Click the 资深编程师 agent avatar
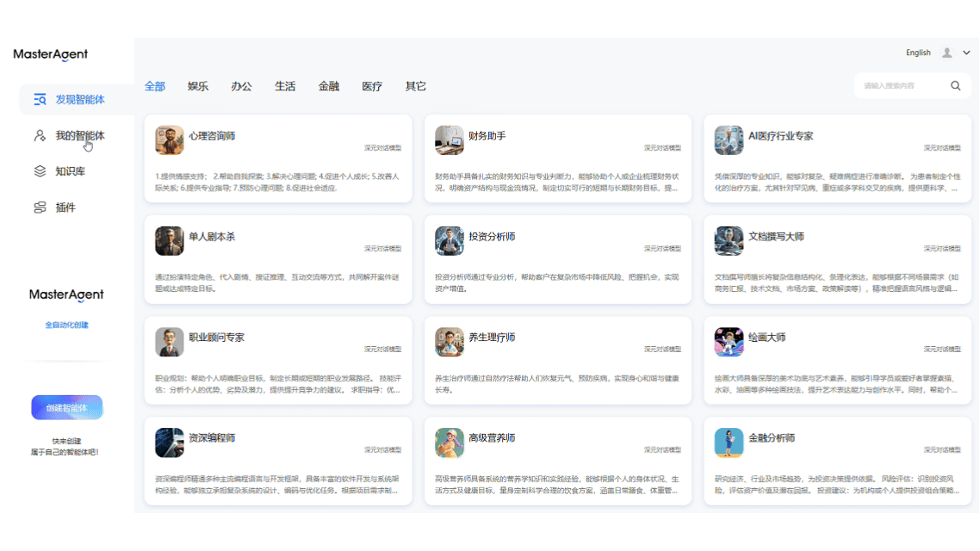The height and width of the screenshot is (551, 980). click(169, 443)
